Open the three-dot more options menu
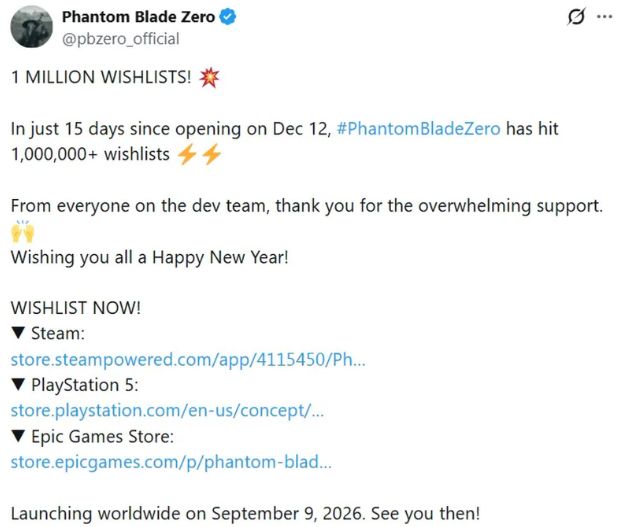 (x=604, y=17)
